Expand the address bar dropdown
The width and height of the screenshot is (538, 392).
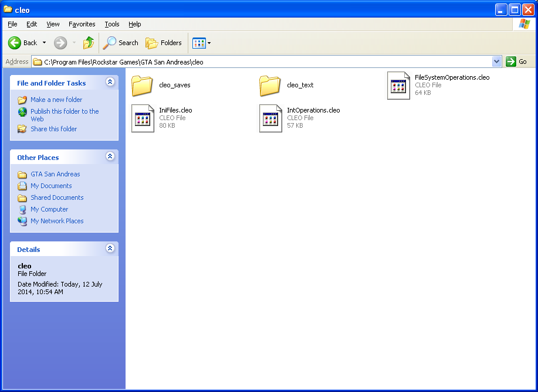[496, 62]
